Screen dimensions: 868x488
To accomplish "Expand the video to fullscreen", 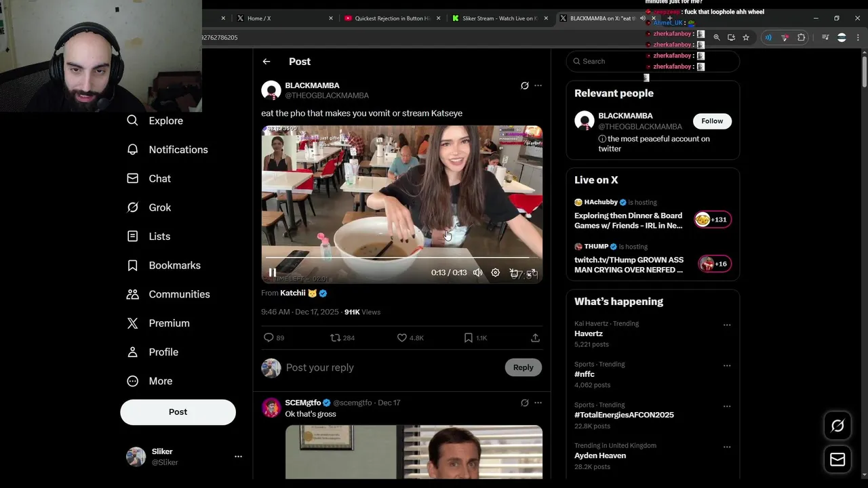I will (x=532, y=272).
